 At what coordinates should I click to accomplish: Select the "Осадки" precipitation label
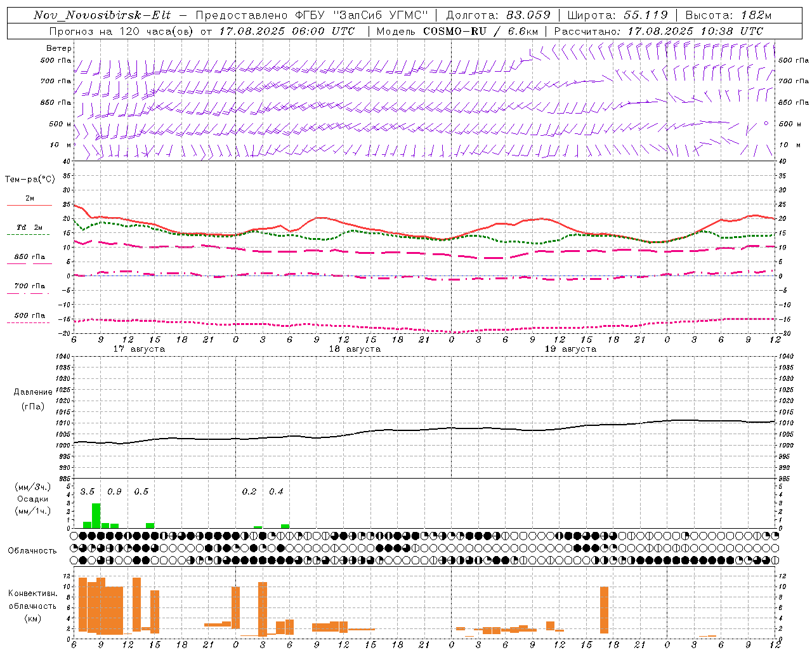click(33, 499)
